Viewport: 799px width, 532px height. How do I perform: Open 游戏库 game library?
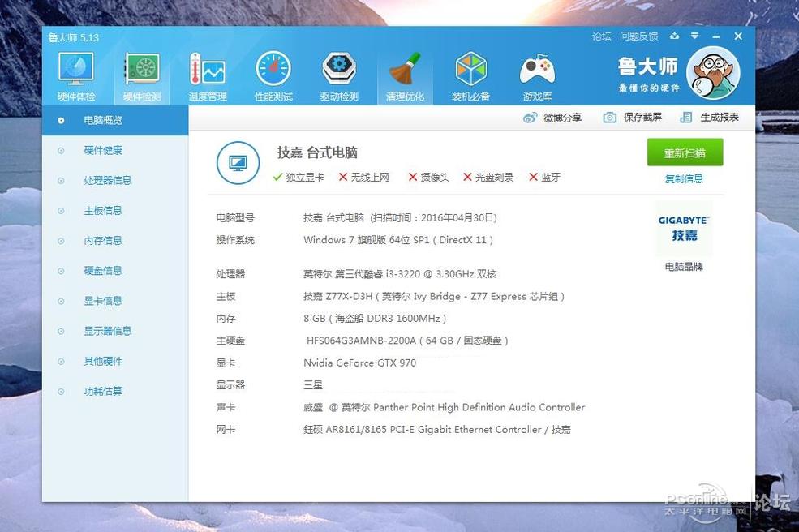click(537, 76)
